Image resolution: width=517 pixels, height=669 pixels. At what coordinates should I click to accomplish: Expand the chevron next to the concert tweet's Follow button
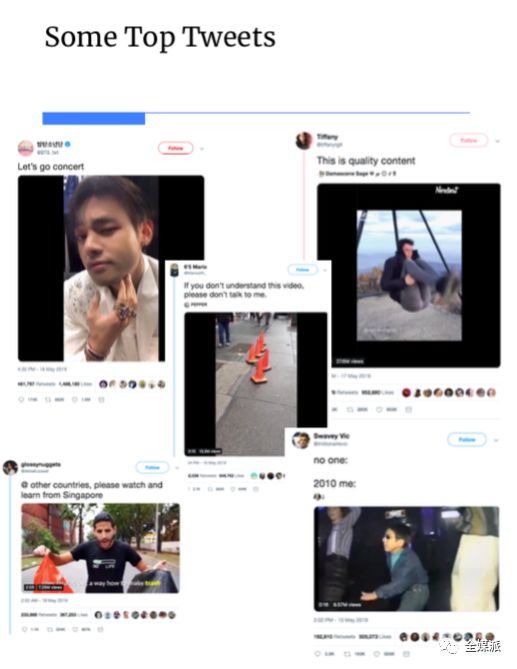tap(202, 149)
